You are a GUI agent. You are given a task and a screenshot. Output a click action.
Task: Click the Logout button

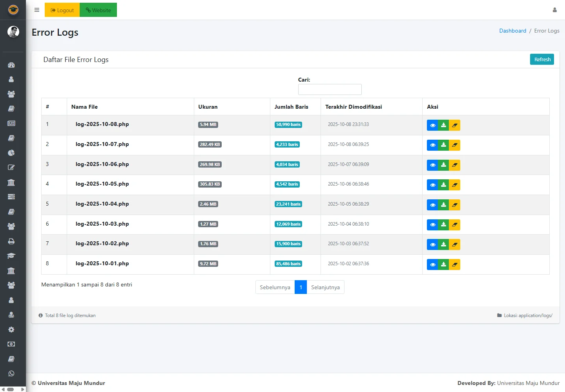[62, 10]
